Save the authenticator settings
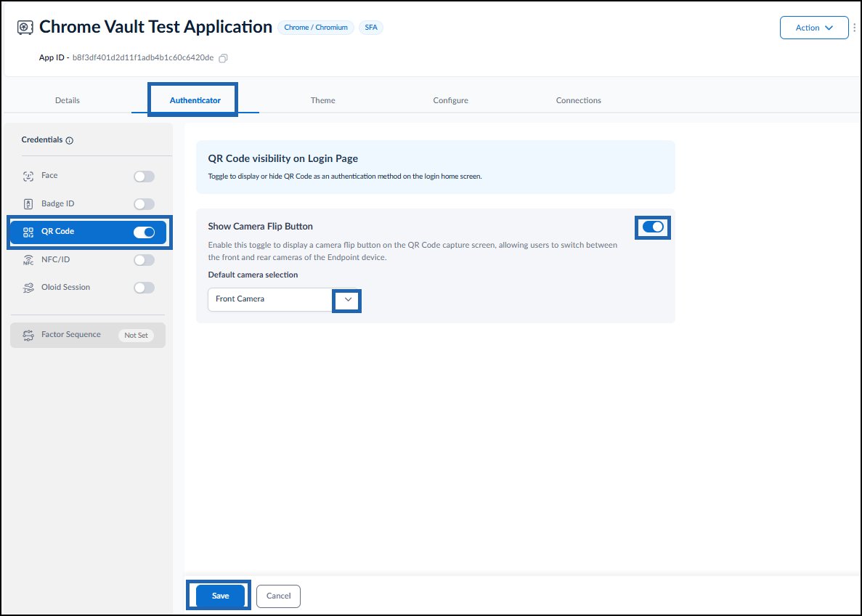The image size is (862, 616). pos(221,596)
